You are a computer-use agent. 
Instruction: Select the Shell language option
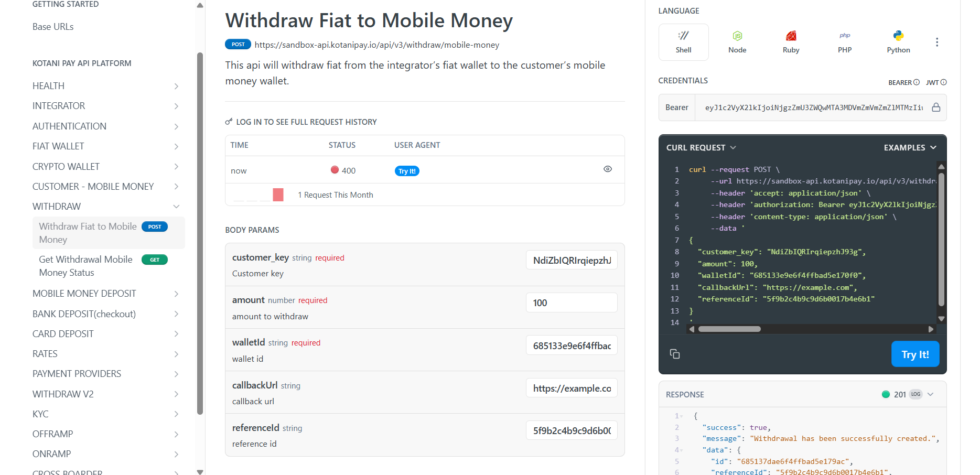[683, 42]
